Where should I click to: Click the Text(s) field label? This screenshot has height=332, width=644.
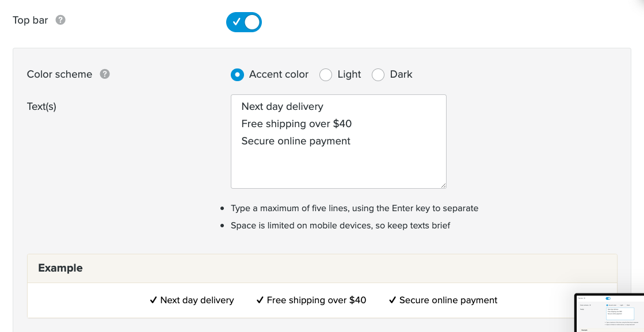[x=40, y=106]
